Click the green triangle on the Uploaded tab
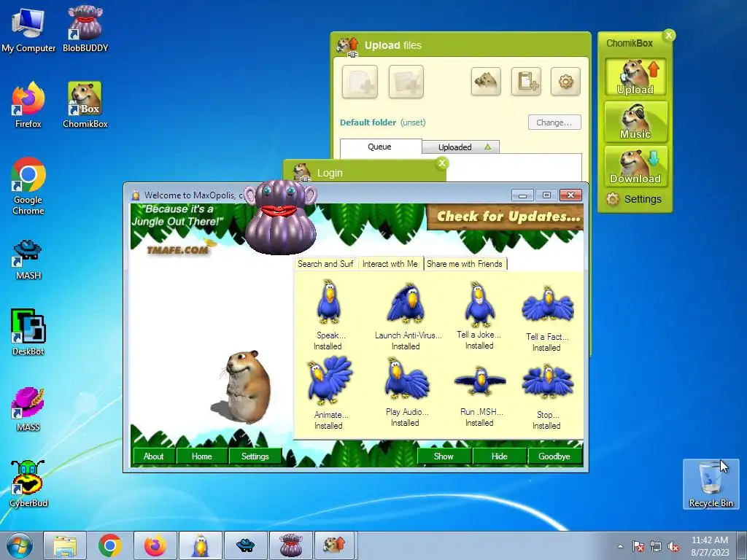Image resolution: width=747 pixels, height=560 pixels. 487,147
